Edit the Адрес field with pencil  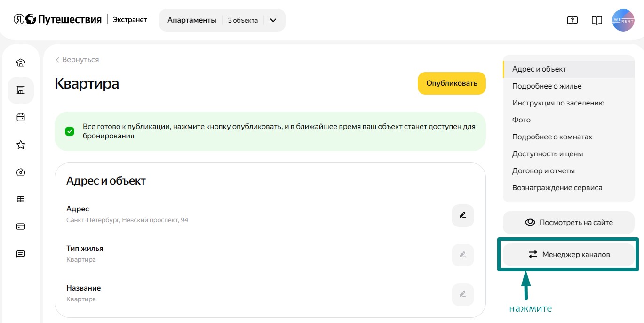(463, 215)
